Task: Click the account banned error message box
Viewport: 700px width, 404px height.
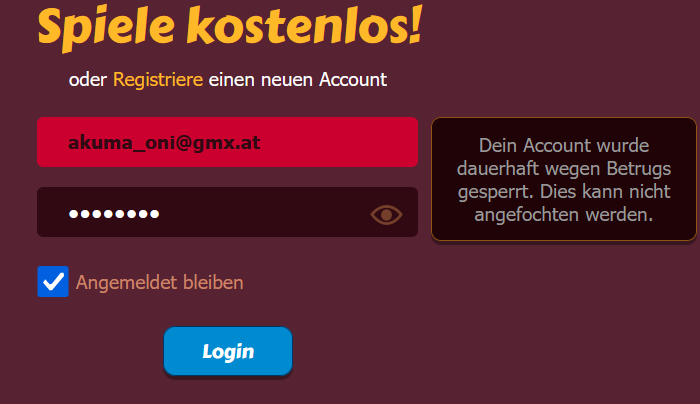Action: [x=563, y=179]
